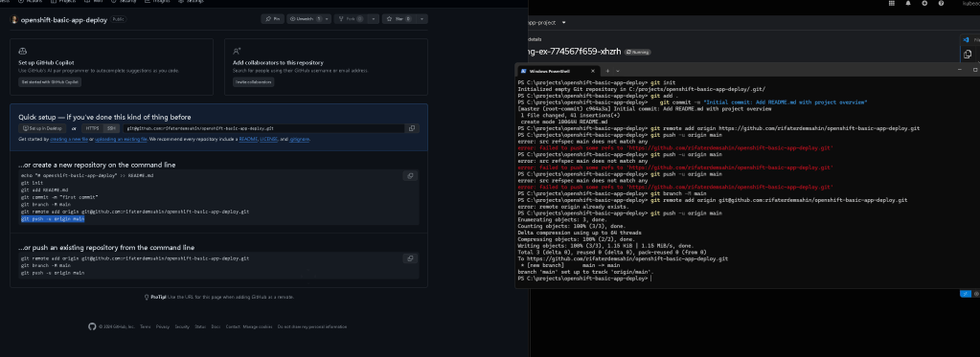980x357 pixels.
Task: Click the 'git branch -M main' line in create section
Action: pos(46,204)
